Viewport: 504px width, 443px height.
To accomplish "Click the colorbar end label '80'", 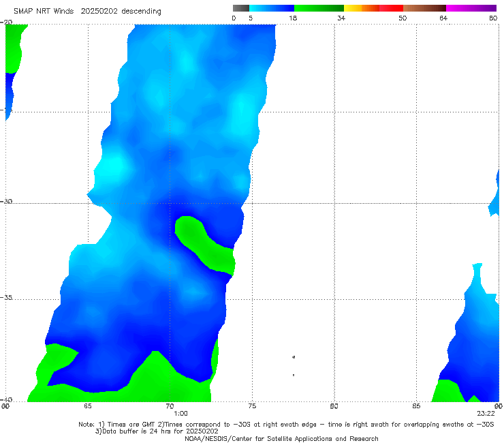I will 493,18.
